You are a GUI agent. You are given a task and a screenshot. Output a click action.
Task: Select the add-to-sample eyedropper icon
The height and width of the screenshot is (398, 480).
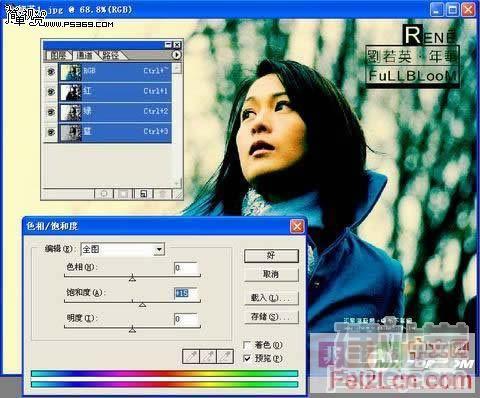[x=208, y=356]
